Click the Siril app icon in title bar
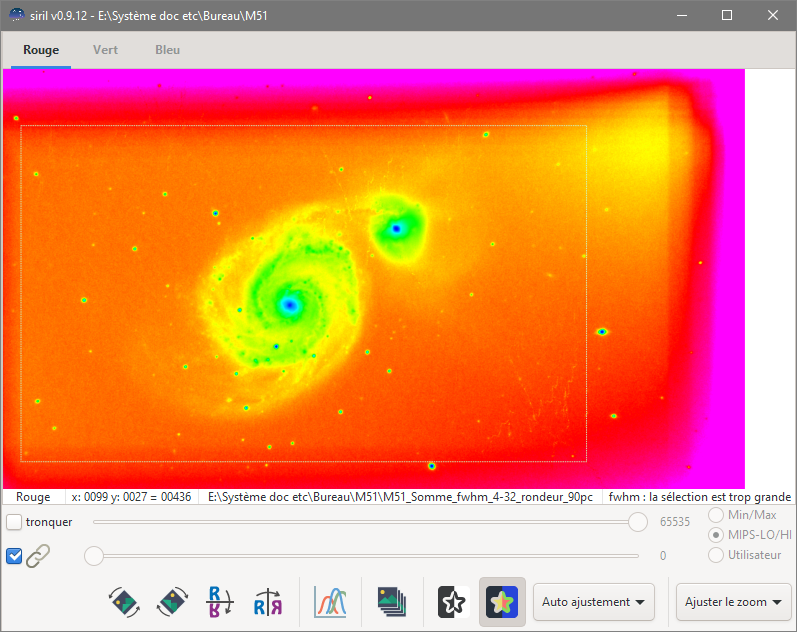The height and width of the screenshot is (632, 797). [17, 15]
